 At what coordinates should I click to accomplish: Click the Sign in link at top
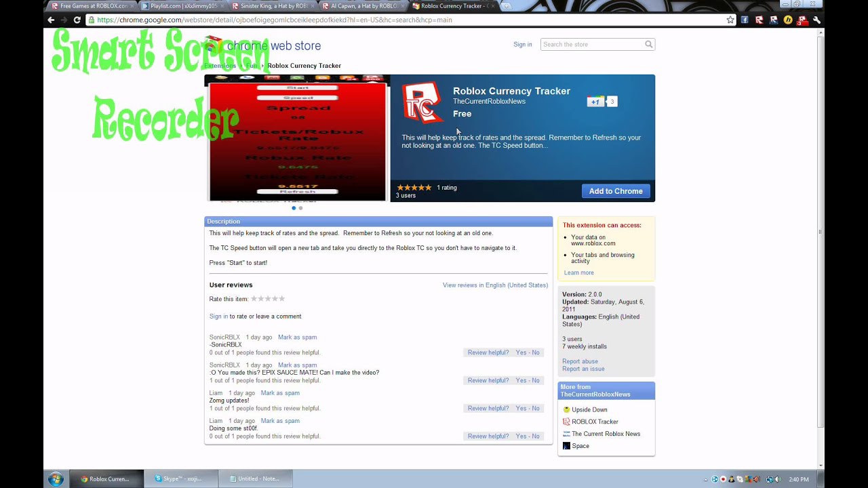(x=522, y=45)
